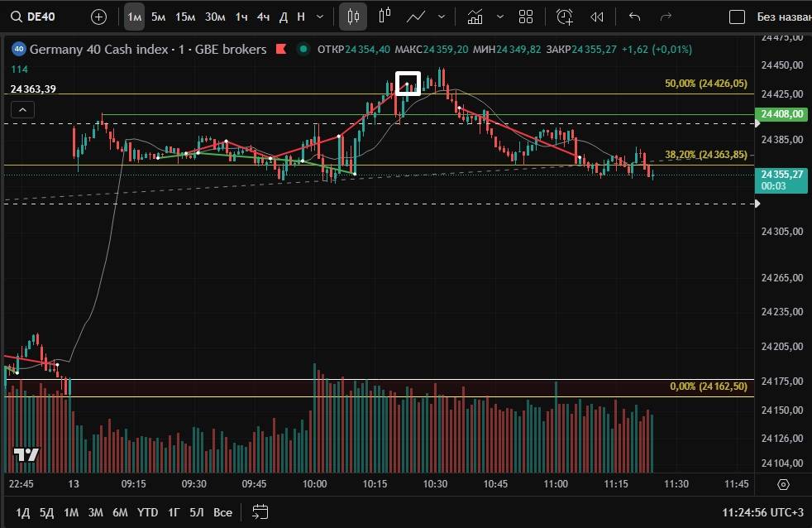812x528 pixels.
Task: Toggle the layout checkbox near the chart name
Action: tap(736, 17)
